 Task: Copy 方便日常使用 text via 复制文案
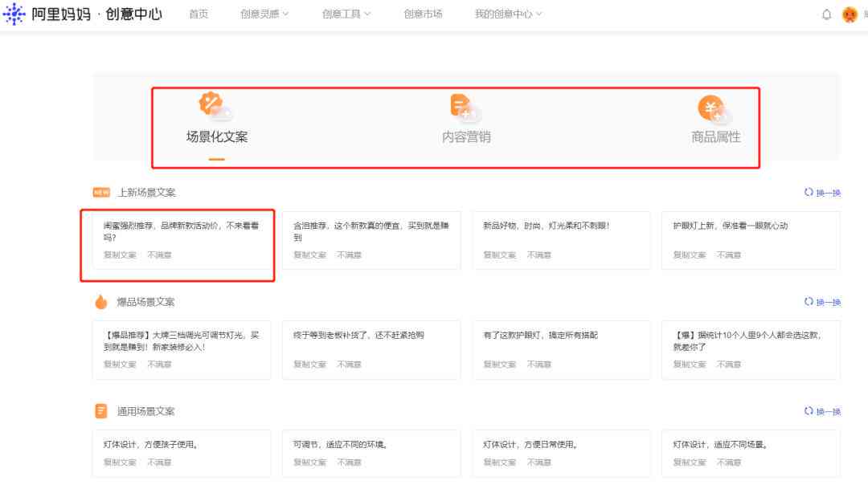499,463
